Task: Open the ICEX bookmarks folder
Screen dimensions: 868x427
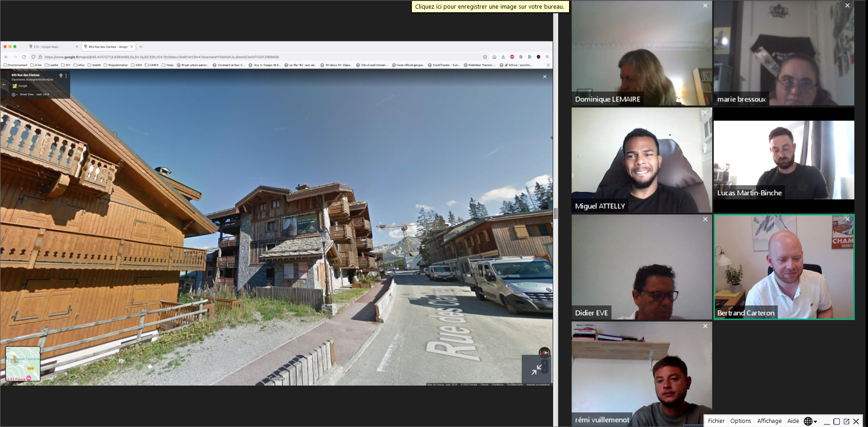Action: pos(137,65)
